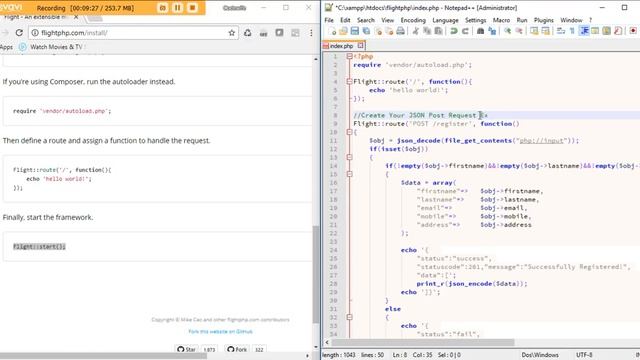Open the Watch Movies & TV bookmark
640x360 pixels.
51,47
